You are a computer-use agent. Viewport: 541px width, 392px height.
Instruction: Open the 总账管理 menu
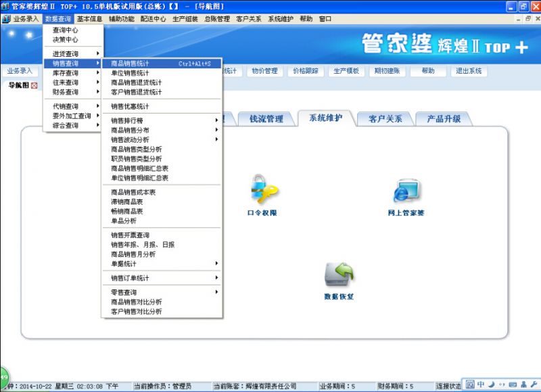(x=217, y=19)
